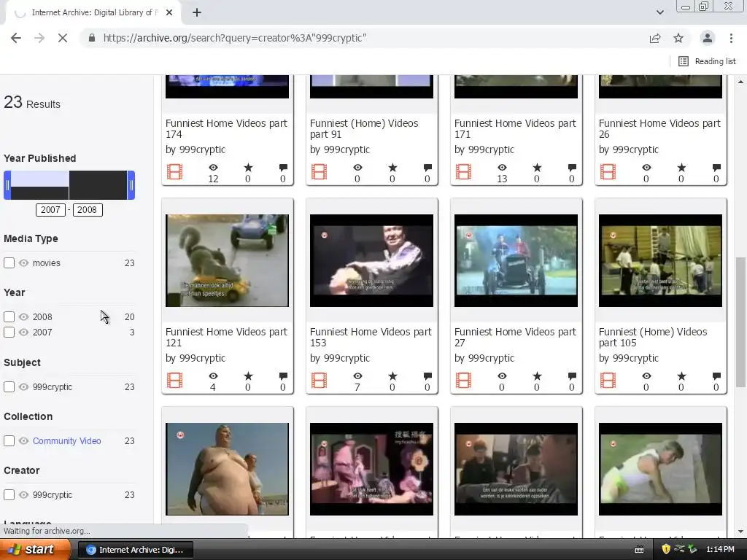Image resolution: width=747 pixels, height=560 pixels.
Task: Check the Community Video collection filter
Action: [9, 440]
